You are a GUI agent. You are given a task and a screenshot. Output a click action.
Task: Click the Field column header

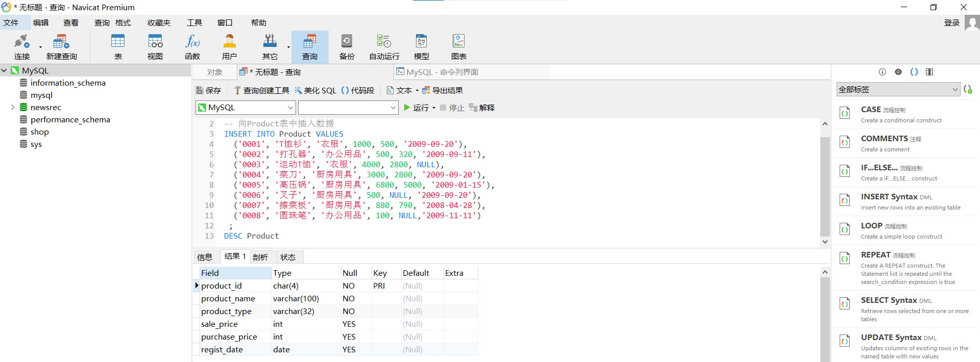pyautogui.click(x=235, y=273)
